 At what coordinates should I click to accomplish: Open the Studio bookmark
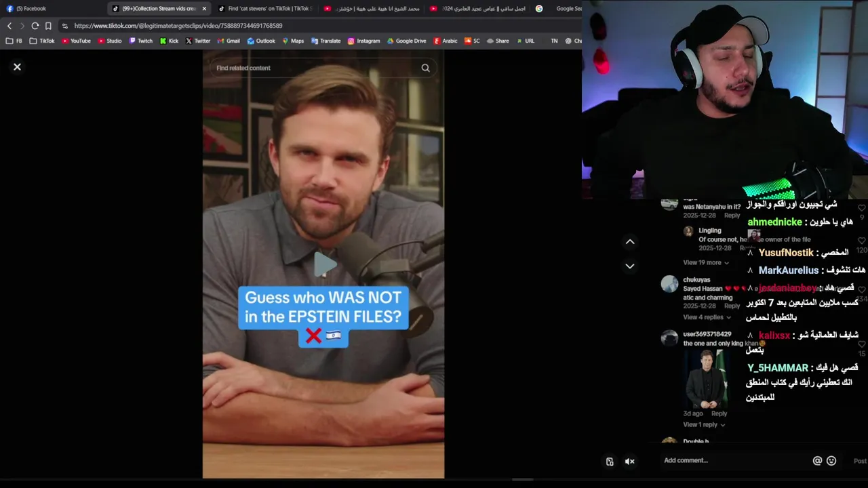point(110,41)
